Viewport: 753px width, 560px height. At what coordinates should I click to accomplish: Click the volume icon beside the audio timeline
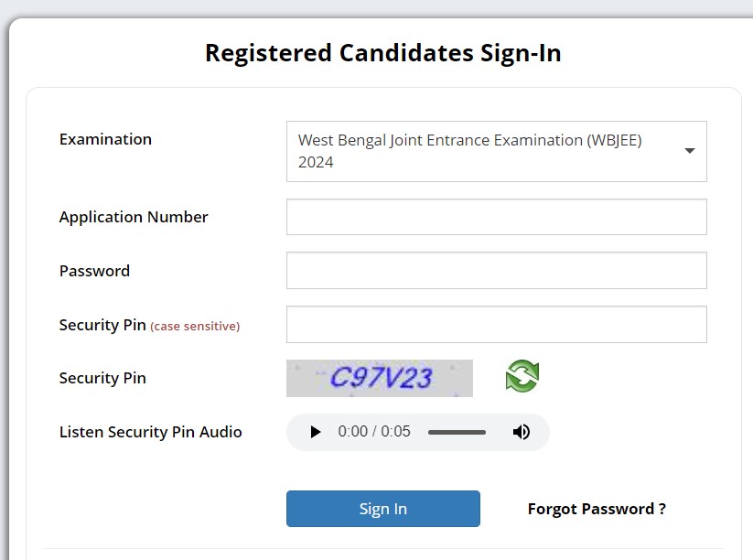[x=522, y=431]
